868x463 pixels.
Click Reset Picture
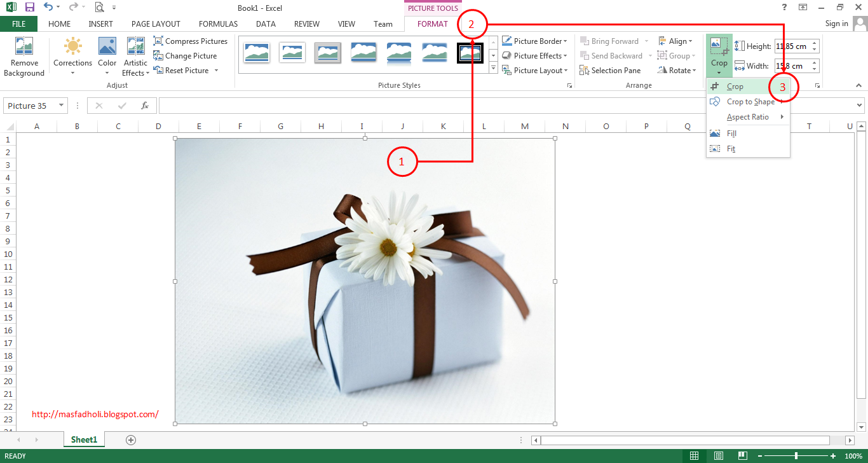pos(181,71)
